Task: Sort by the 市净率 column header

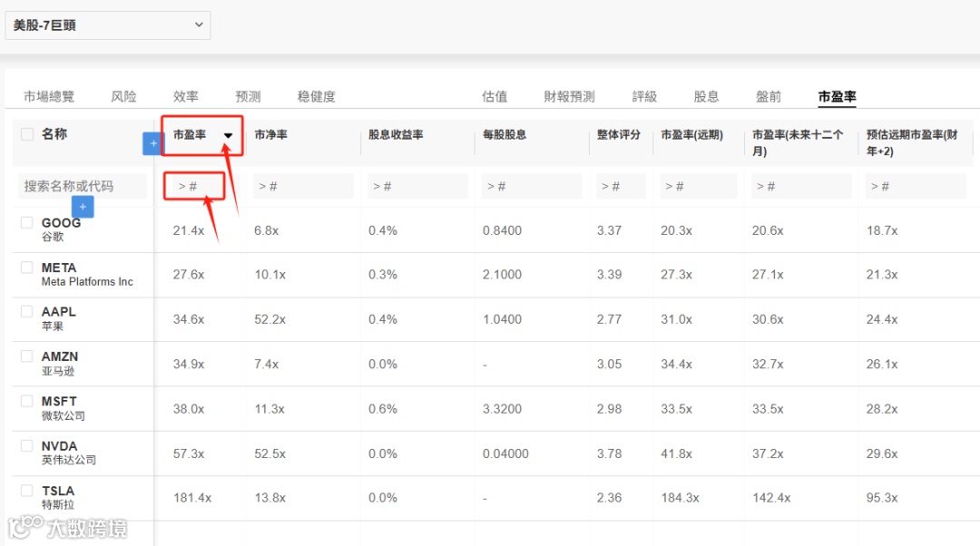Action: pos(270,135)
